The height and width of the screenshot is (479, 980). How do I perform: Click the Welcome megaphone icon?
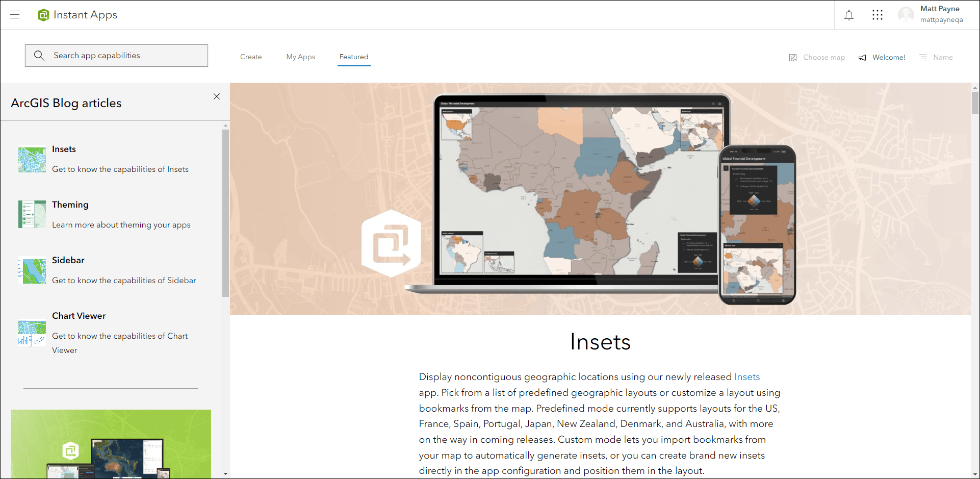click(x=862, y=58)
